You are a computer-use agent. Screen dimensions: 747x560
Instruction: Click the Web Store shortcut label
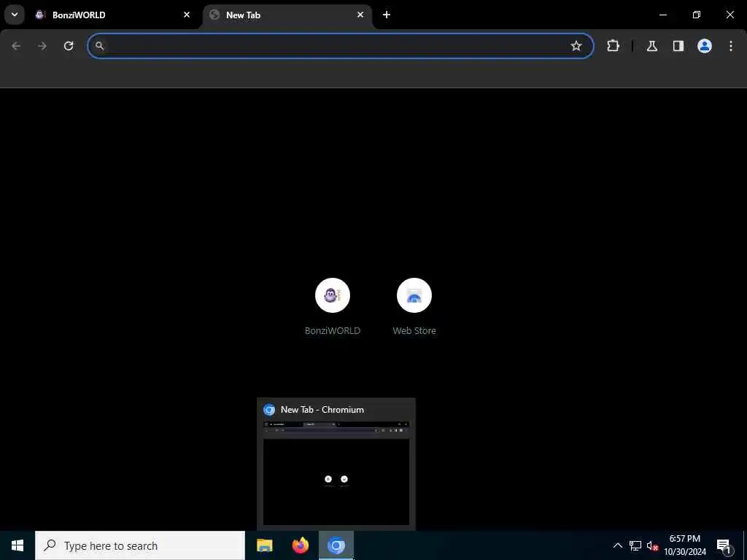pos(414,330)
